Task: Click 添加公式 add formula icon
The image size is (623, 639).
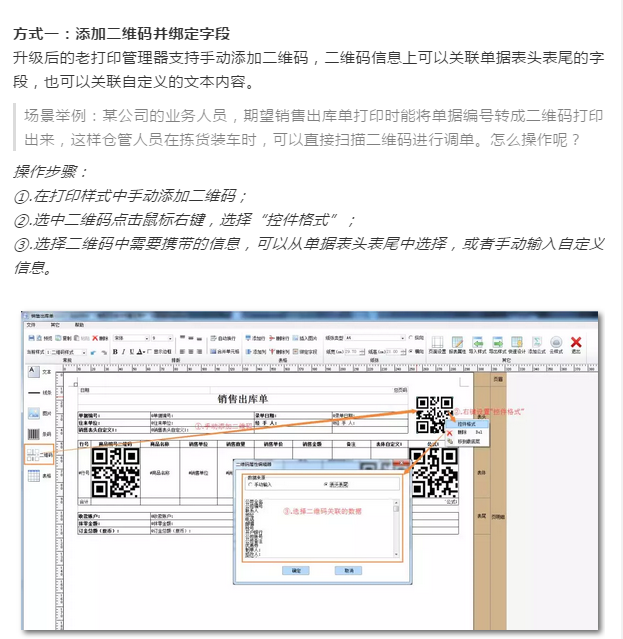Action: click(x=537, y=342)
